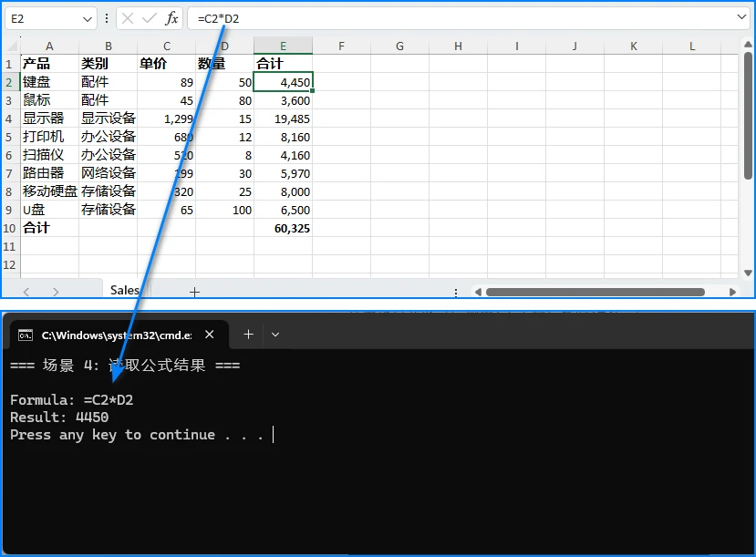The image size is (756, 557).
Task: Select column A header
Action: tap(49, 46)
